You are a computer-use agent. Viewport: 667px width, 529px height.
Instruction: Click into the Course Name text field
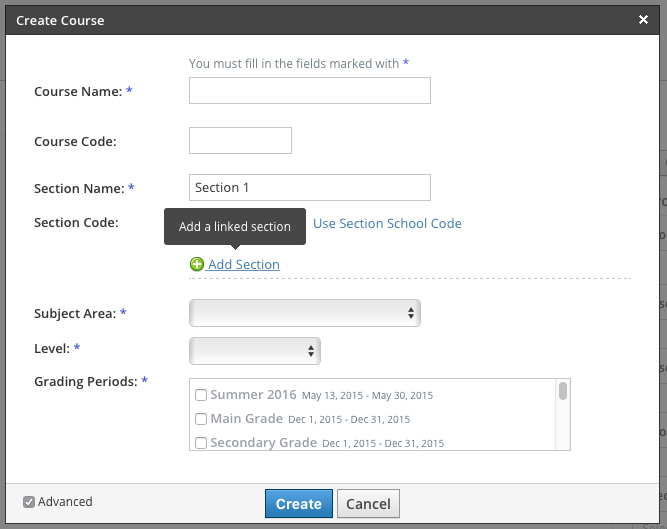[x=309, y=91]
